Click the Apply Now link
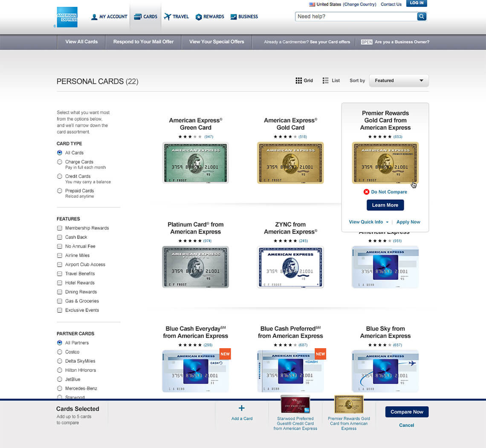 [x=408, y=222]
